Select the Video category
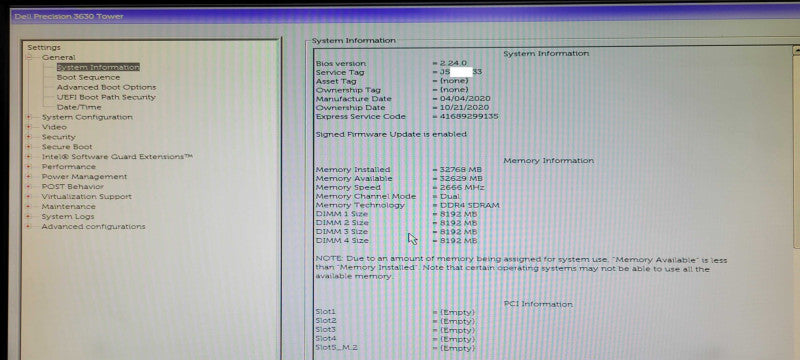Image resolution: width=800 pixels, height=360 pixels. click(x=54, y=127)
